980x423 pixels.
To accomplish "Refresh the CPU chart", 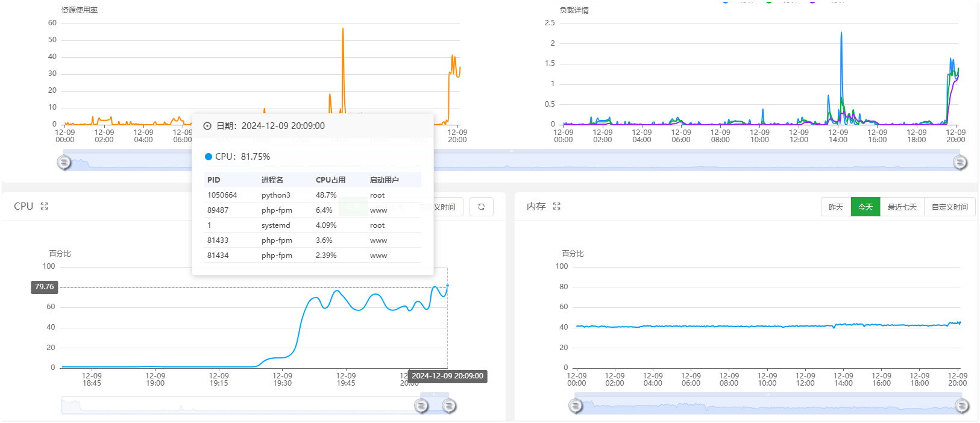I will 481,207.
